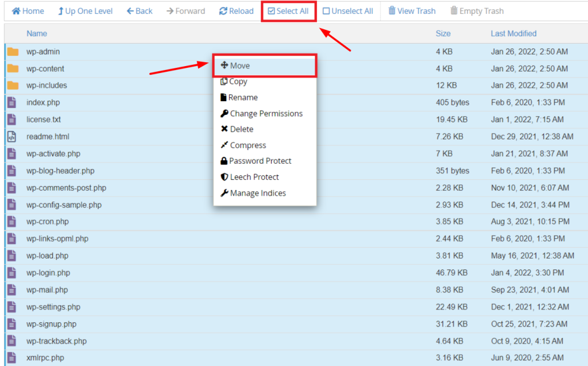Click the Back button
The height and width of the screenshot is (366, 588).
(x=139, y=10)
